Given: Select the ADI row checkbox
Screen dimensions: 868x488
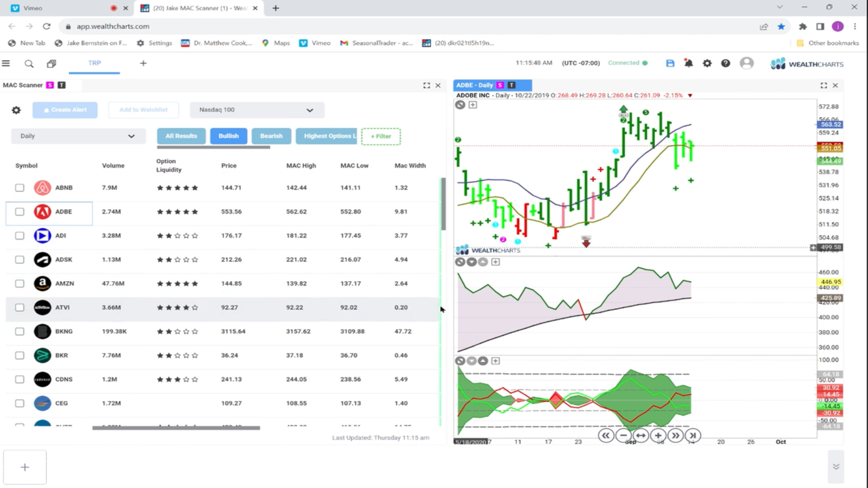Looking at the screenshot, I should (19, 235).
